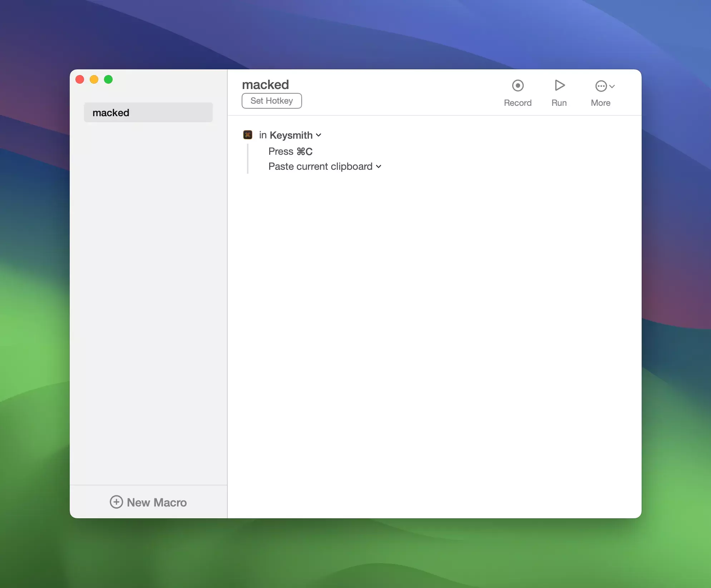The image size is (711, 588).
Task: Click the macked macro title field
Action: click(265, 85)
